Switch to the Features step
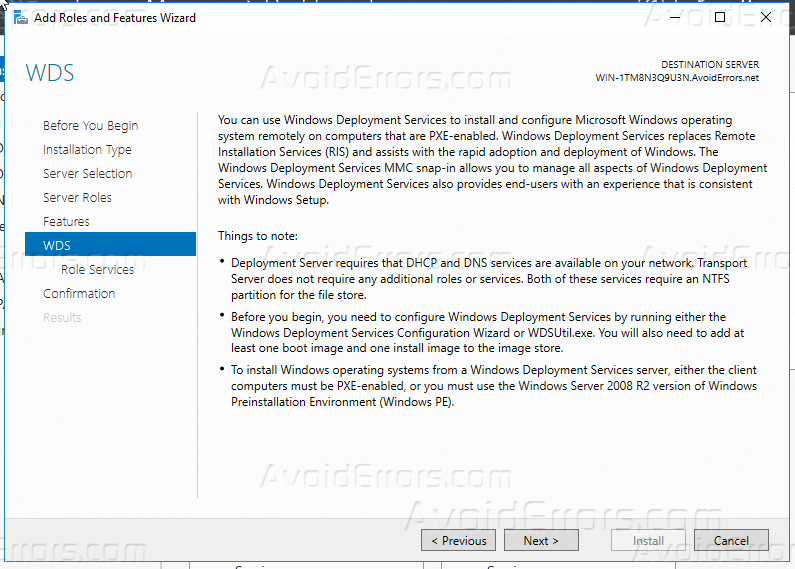The height and width of the screenshot is (569, 795). click(66, 222)
